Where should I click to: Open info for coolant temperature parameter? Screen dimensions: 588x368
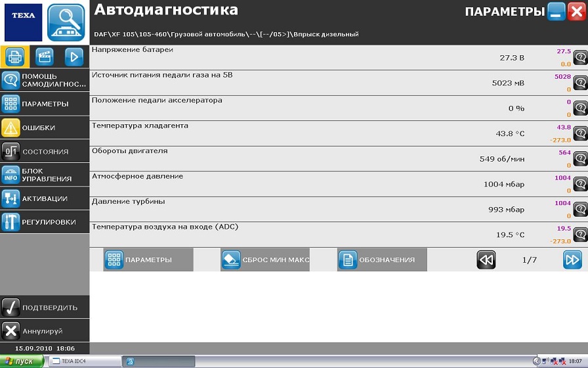(x=580, y=133)
